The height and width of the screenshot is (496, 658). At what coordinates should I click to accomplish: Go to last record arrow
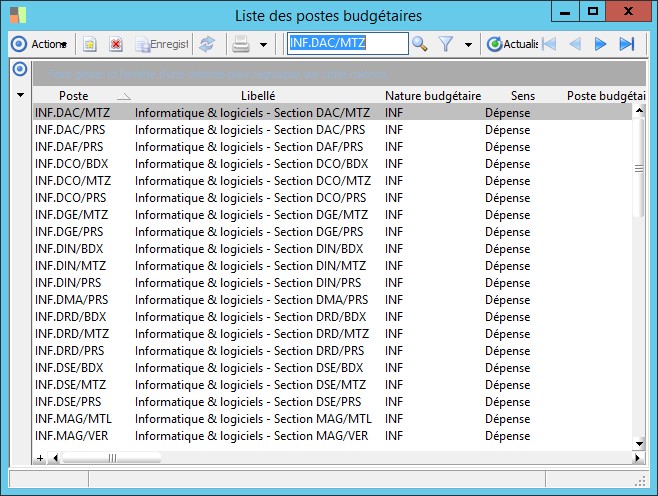(x=627, y=44)
